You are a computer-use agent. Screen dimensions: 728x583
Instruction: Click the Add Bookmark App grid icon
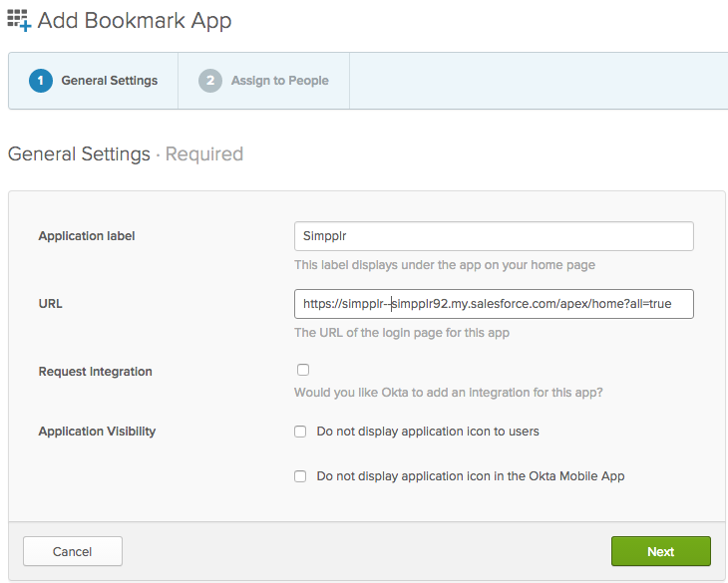click(19, 20)
